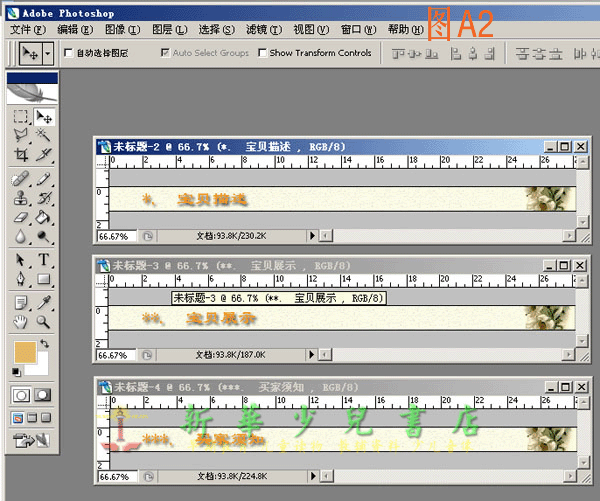Screen dimensions: 600x501
Task: Open status bar arrow menu in 未标题-3 window
Action: (311, 355)
